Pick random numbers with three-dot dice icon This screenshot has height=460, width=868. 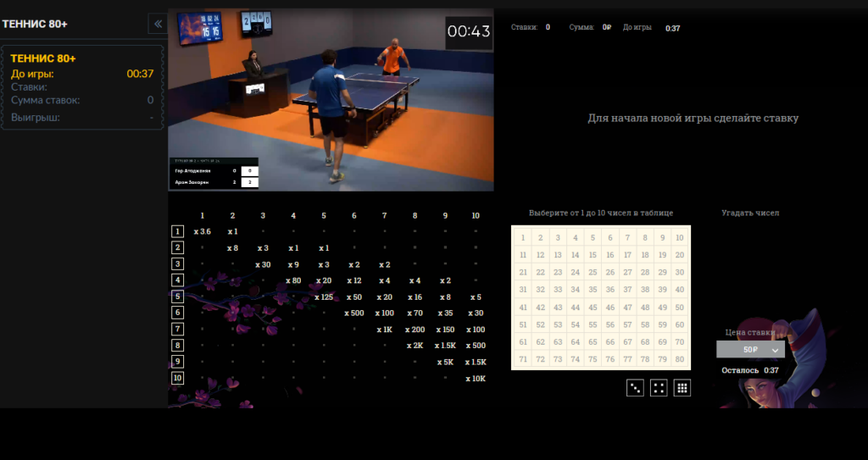click(635, 388)
